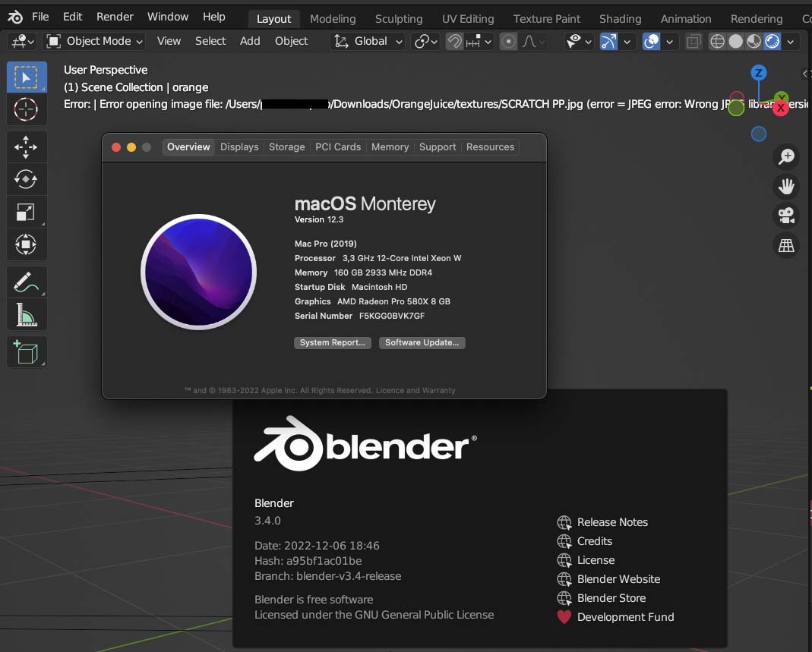Choose the Rotate tool
The height and width of the screenshot is (652, 812).
point(26,179)
